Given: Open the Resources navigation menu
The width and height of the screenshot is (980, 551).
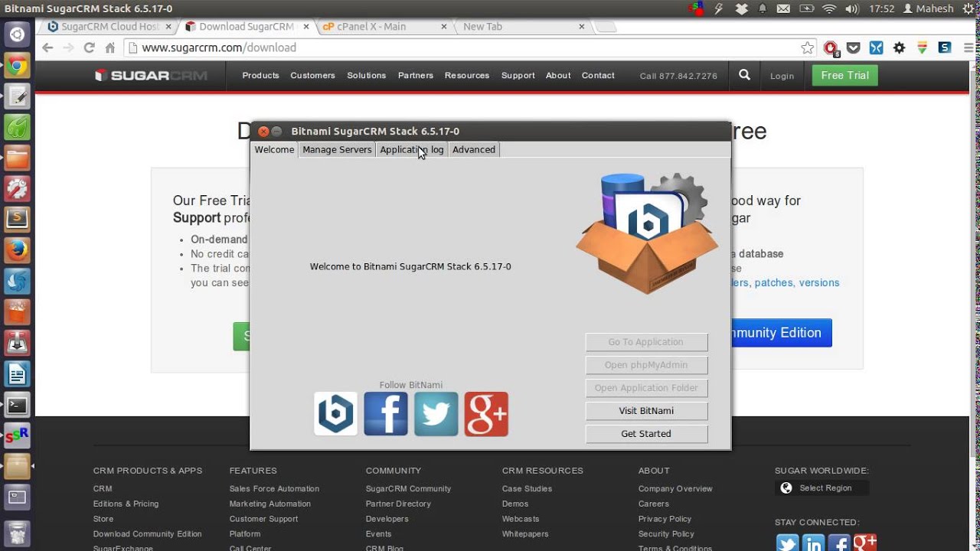Looking at the screenshot, I should tap(466, 75).
